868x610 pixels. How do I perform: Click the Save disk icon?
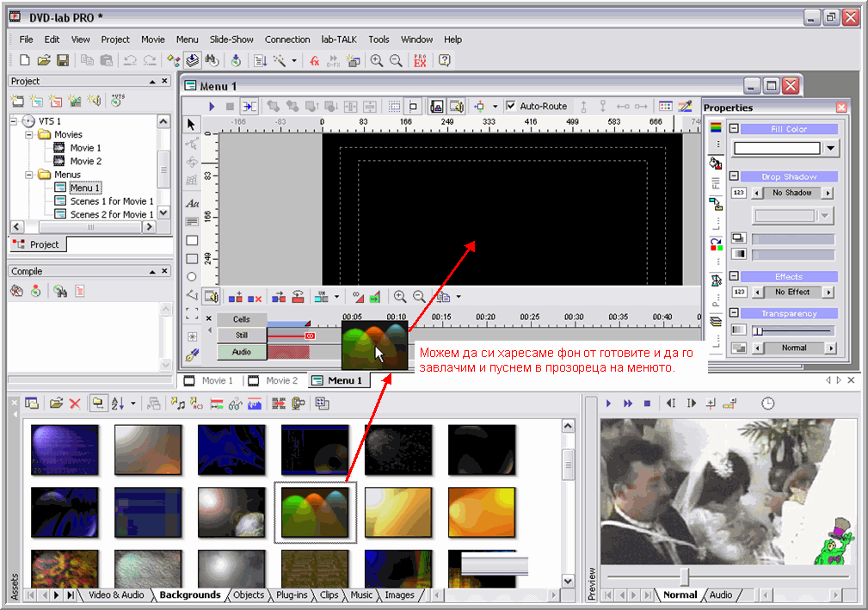[63, 60]
